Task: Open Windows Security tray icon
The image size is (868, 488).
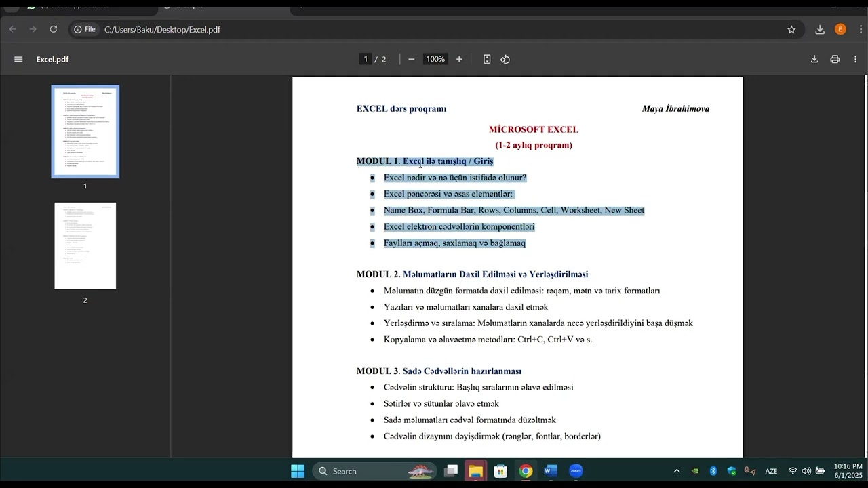Action: click(732, 471)
